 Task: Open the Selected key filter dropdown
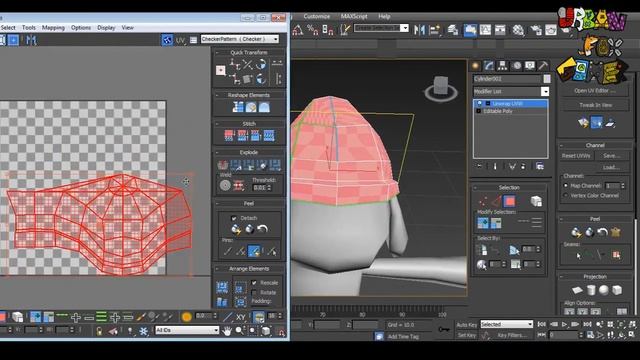[507, 324]
